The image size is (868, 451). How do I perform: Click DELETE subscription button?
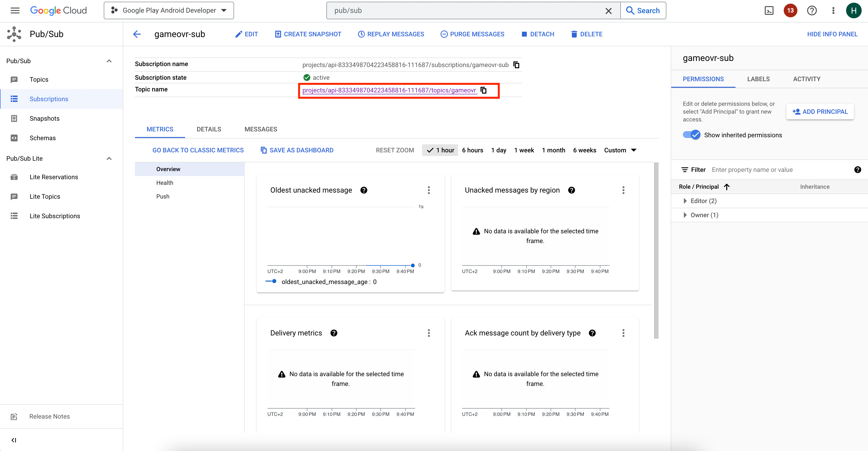pos(587,34)
